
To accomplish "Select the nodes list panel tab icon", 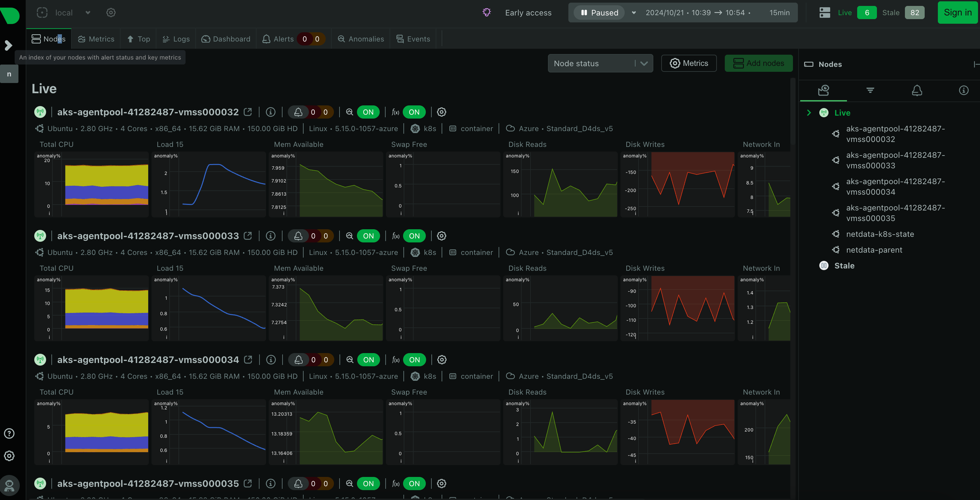I will point(824,90).
